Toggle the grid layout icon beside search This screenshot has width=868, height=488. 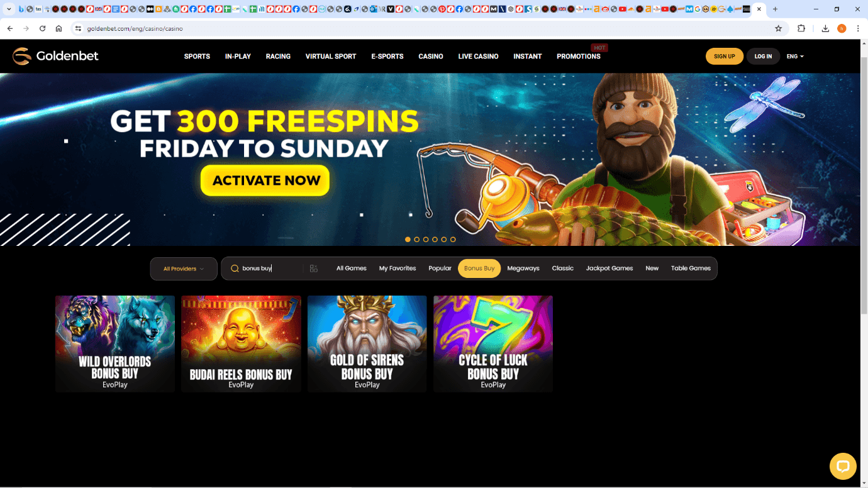(314, 269)
